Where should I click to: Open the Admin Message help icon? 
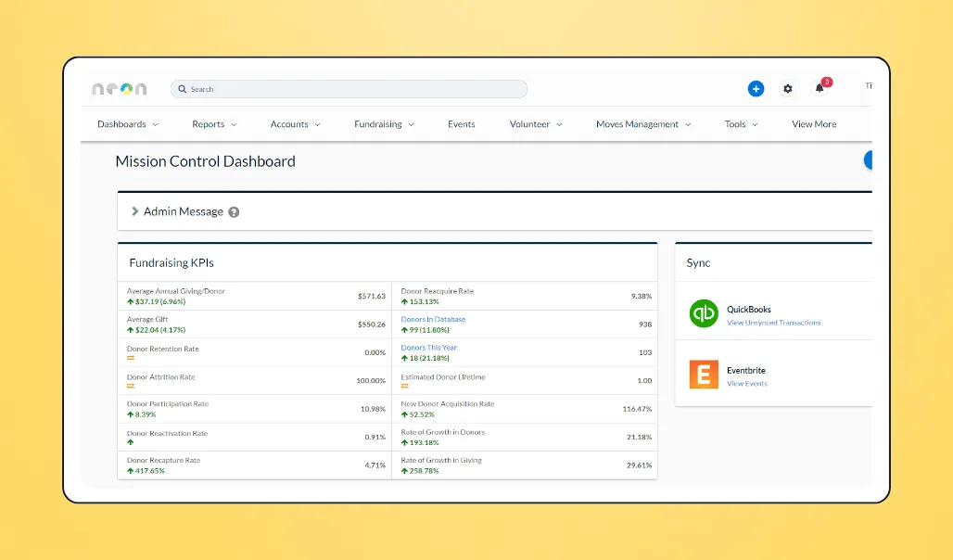coord(234,211)
